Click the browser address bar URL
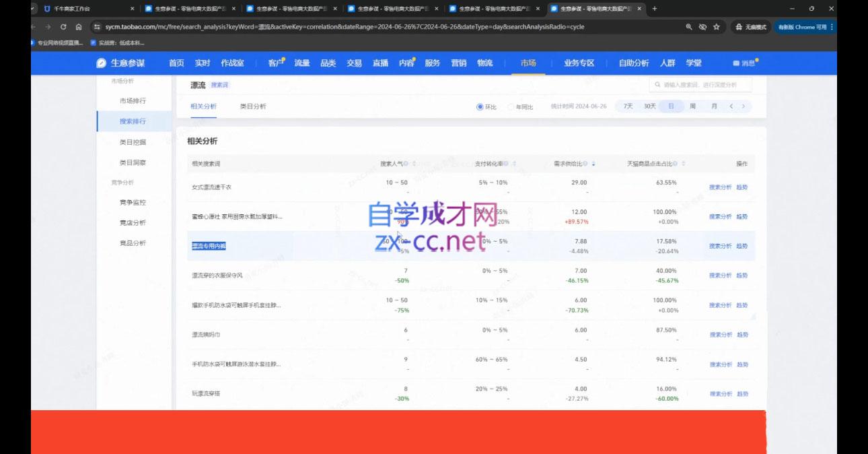Viewport: 868px width, 454px height. [x=345, y=27]
